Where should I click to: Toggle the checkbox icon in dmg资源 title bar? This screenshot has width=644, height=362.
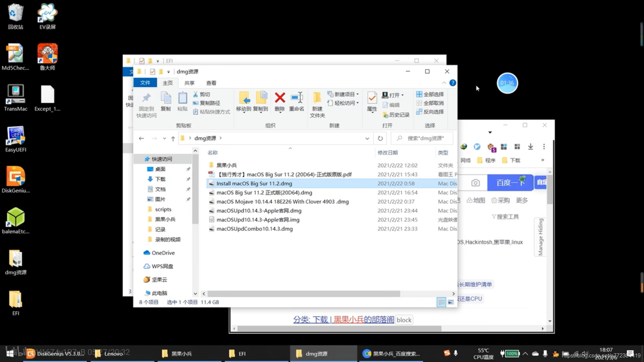tap(153, 72)
